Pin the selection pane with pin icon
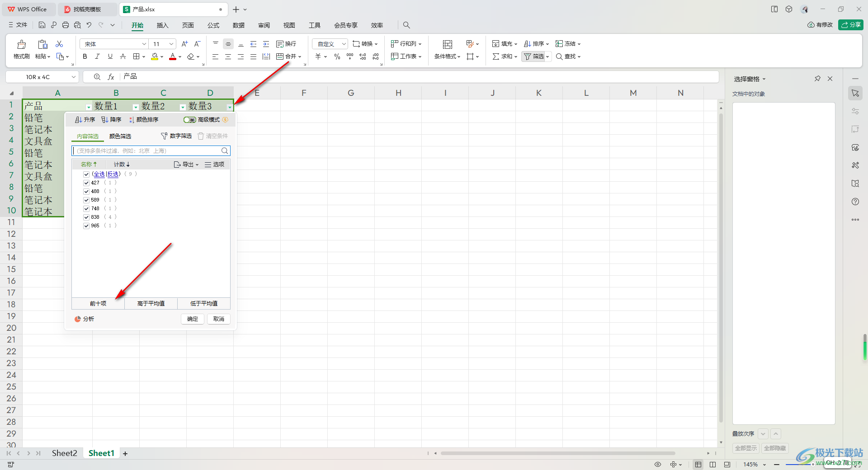The image size is (868, 470). tap(817, 79)
